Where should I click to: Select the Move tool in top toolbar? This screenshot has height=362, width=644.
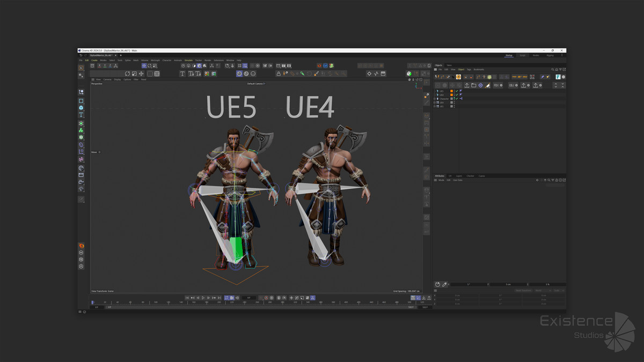point(144,65)
